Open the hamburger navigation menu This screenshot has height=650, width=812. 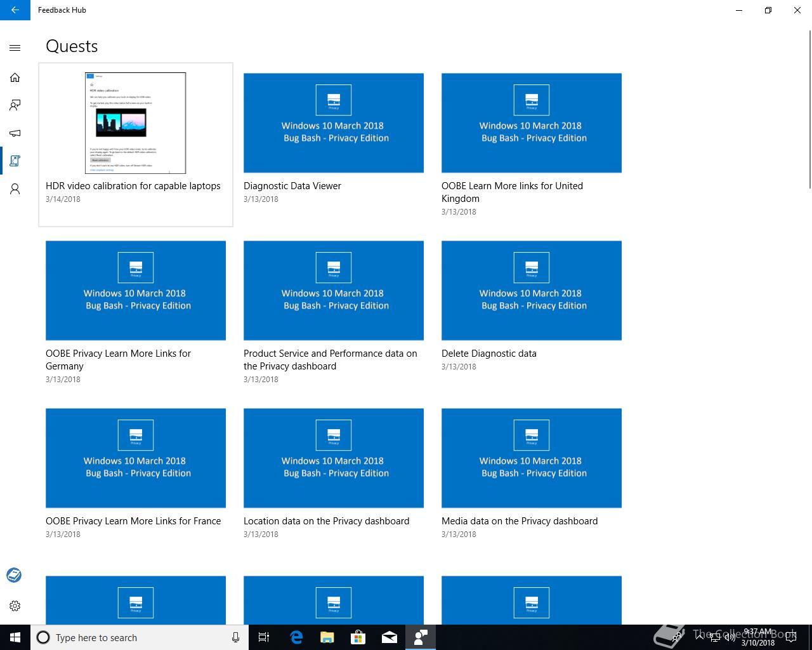[15, 48]
